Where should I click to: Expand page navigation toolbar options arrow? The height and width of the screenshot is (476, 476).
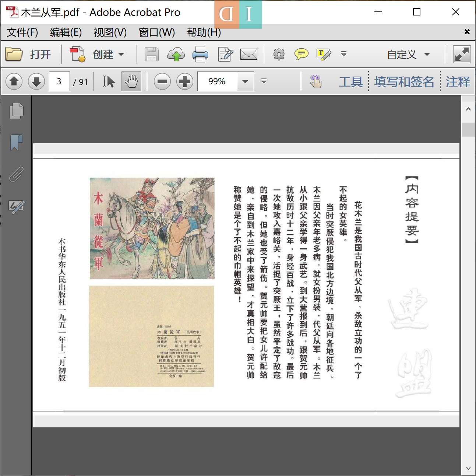coord(264,81)
